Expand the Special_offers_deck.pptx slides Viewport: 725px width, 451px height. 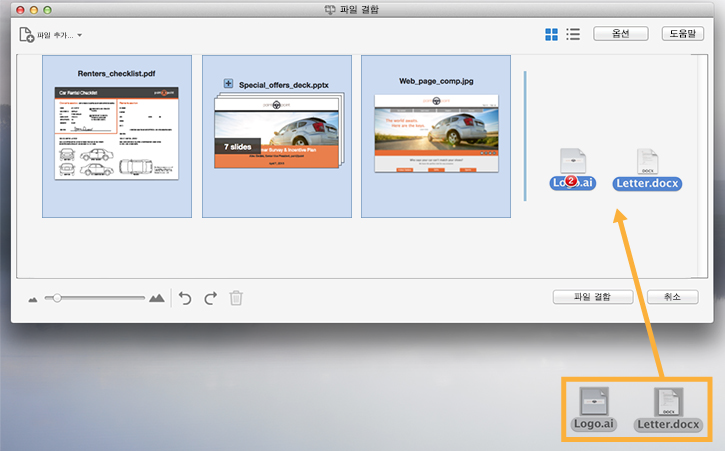click(228, 83)
